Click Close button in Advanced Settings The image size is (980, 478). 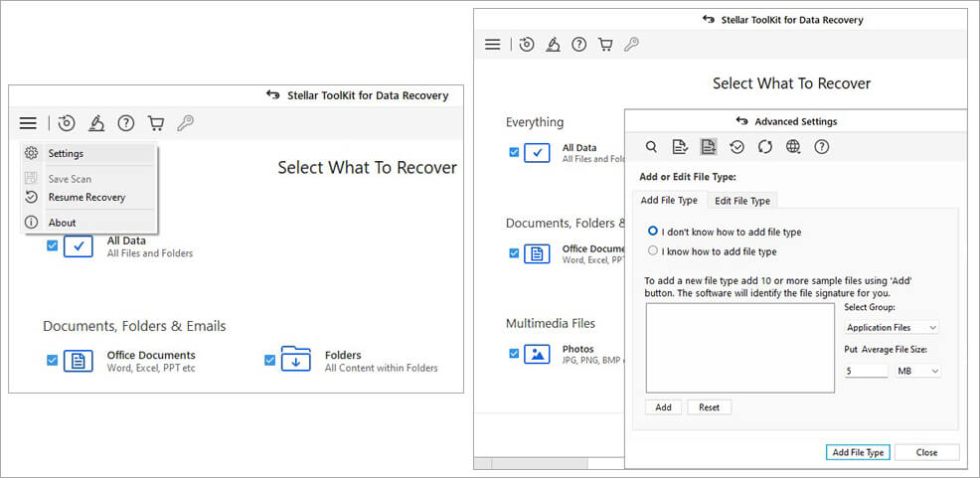926,452
